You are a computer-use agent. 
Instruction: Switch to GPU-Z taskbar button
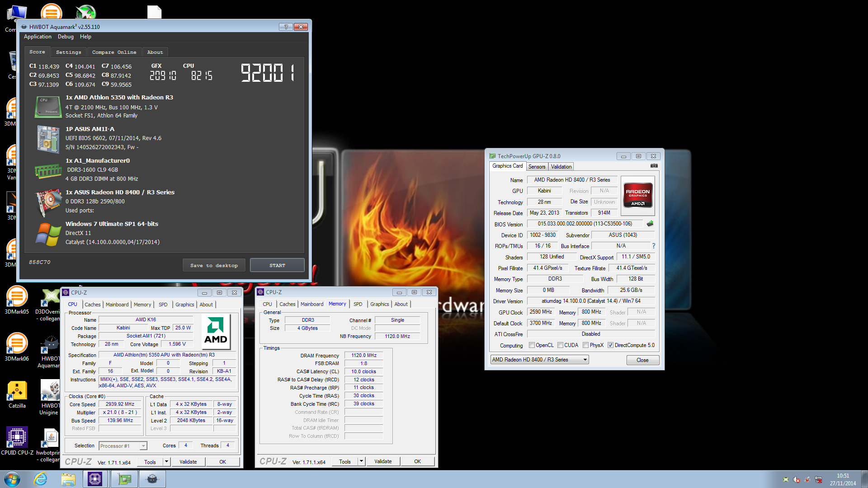(124, 479)
